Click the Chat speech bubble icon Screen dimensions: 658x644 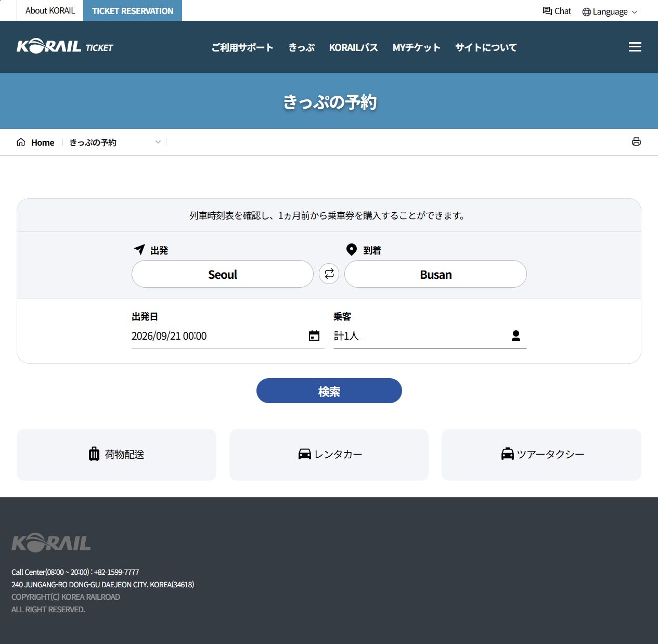tap(547, 11)
